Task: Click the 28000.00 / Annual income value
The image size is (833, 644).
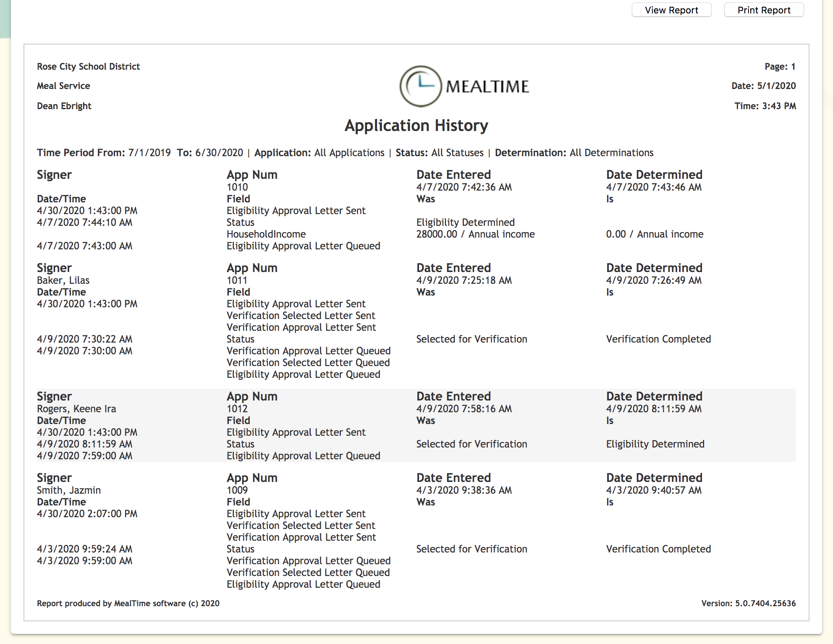Action: click(x=475, y=234)
